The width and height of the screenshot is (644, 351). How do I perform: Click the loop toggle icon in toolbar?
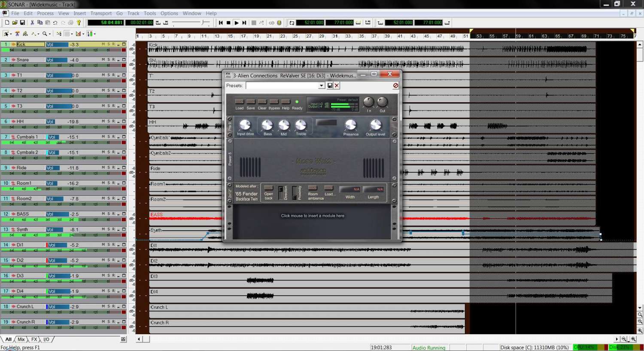[292, 23]
